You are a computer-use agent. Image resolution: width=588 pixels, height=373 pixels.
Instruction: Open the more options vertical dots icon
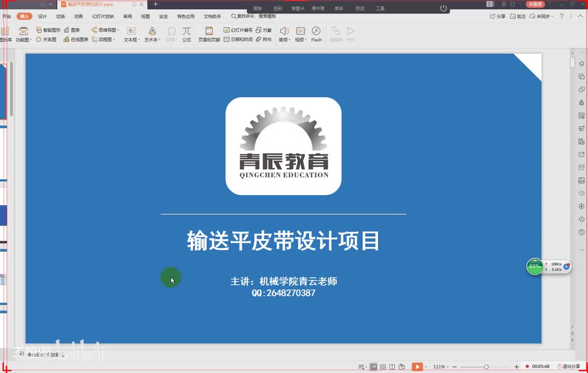571,16
